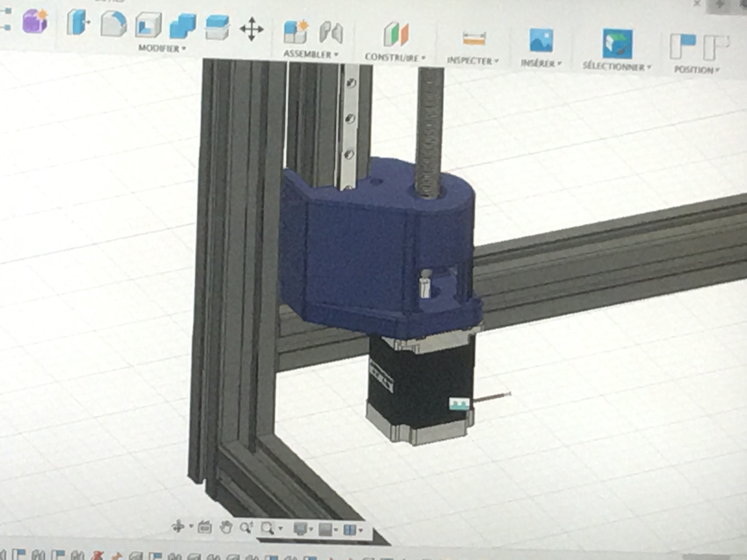Activate the Orbit navigation tool

click(178, 526)
